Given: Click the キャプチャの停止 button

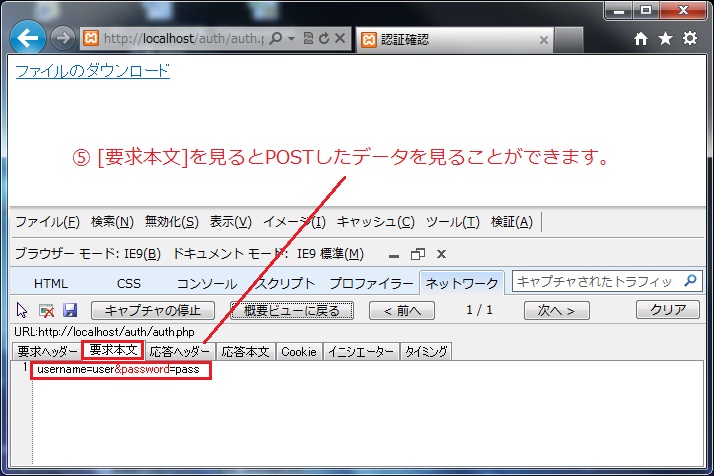Looking at the screenshot, I should tap(153, 311).
